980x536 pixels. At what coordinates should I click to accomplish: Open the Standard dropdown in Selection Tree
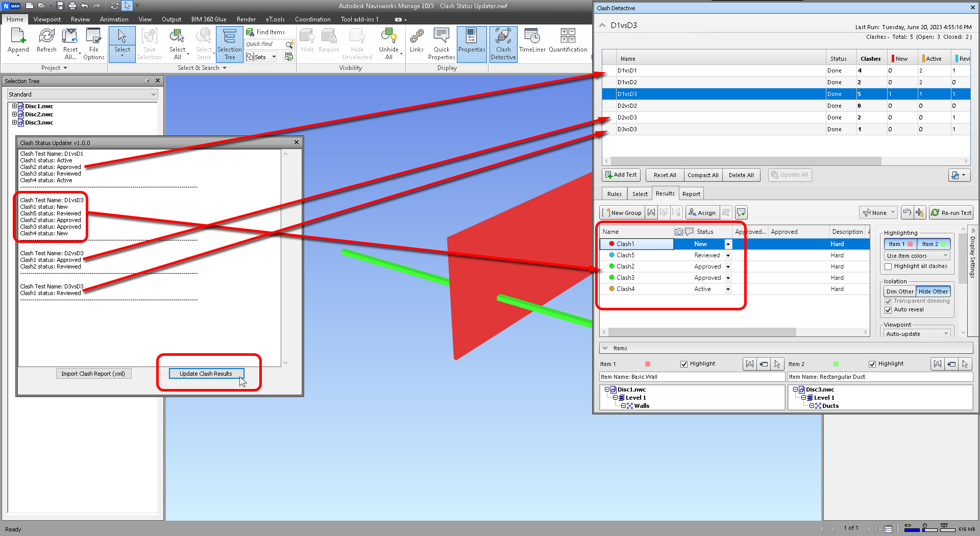pos(82,94)
